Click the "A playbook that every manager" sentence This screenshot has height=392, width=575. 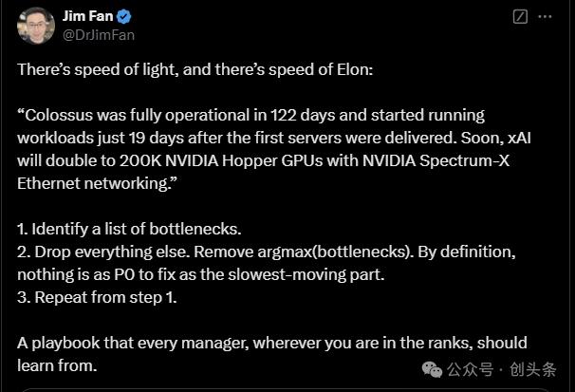271,343
